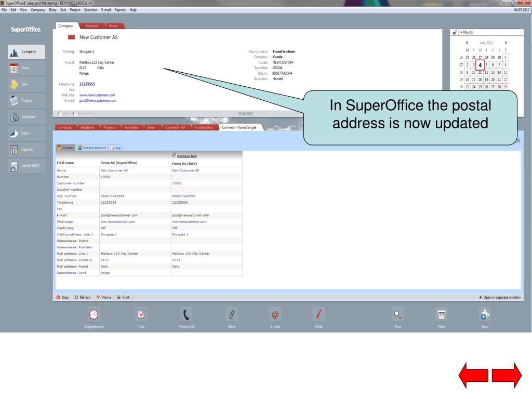Image resolution: width=532 pixels, height=399 pixels.
Task: Select the Connect - Visma Single tab
Action: pos(240,127)
